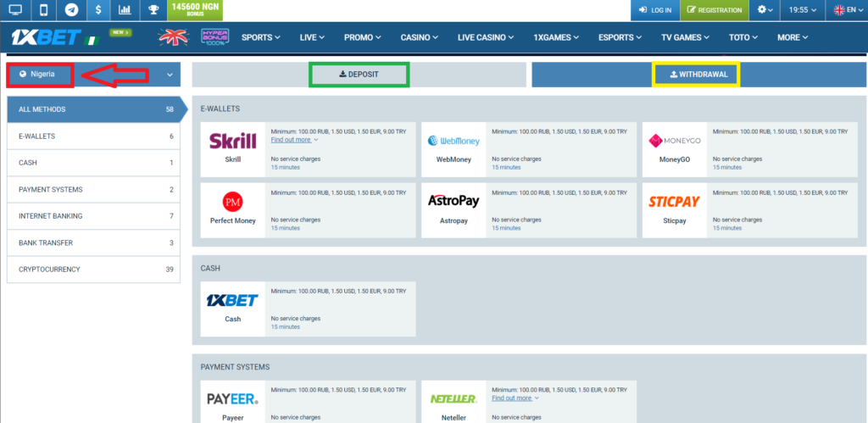Open the TV GAMES menu

(685, 37)
